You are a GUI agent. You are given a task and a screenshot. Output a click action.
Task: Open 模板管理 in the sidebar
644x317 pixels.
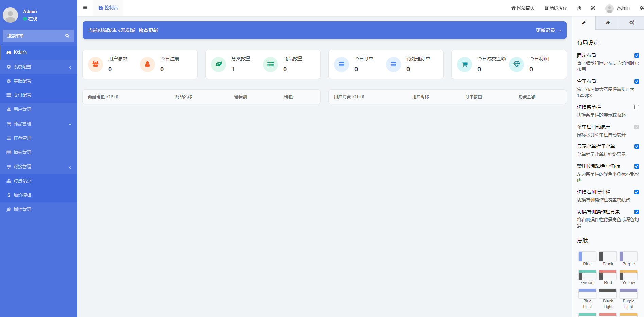click(x=39, y=152)
